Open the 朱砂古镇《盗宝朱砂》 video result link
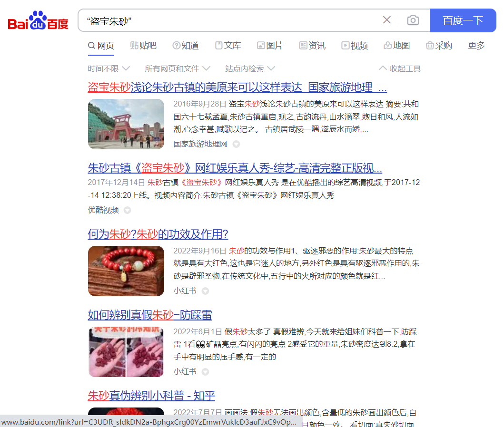Image resolution: width=504 pixels, height=427 pixels. 235,168
